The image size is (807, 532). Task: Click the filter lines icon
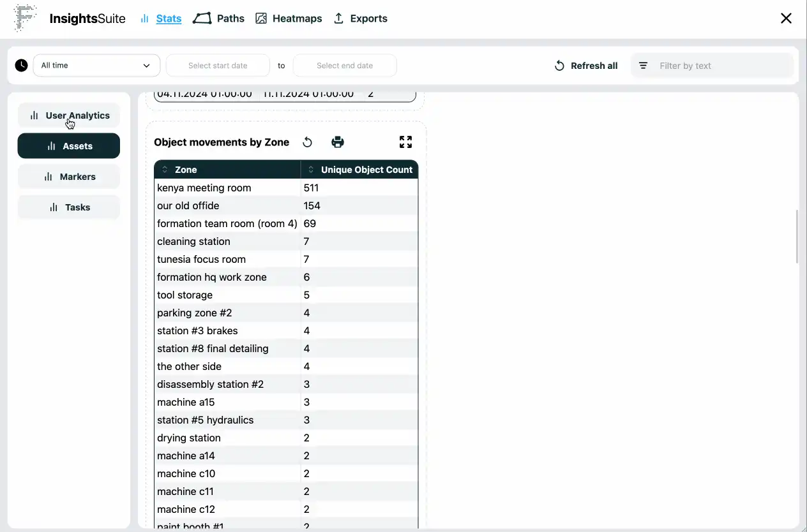coord(644,66)
